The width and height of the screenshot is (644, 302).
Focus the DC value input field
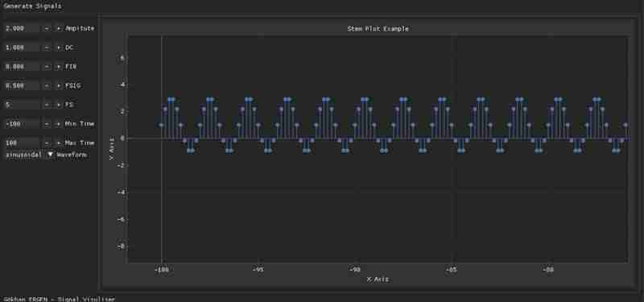[22, 48]
